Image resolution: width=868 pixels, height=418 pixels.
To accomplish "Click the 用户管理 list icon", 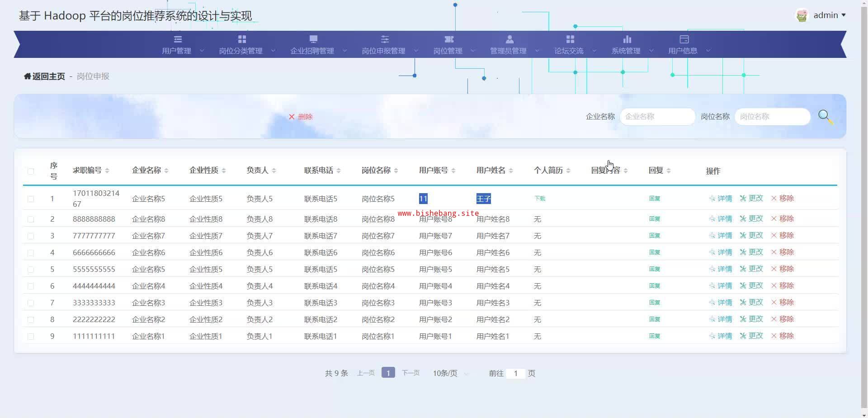I will (x=178, y=39).
